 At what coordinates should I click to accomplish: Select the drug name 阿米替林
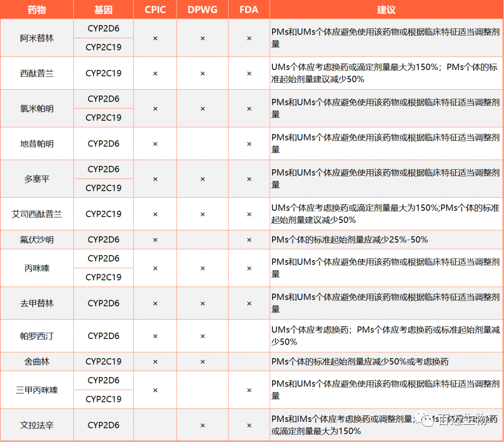point(37,38)
